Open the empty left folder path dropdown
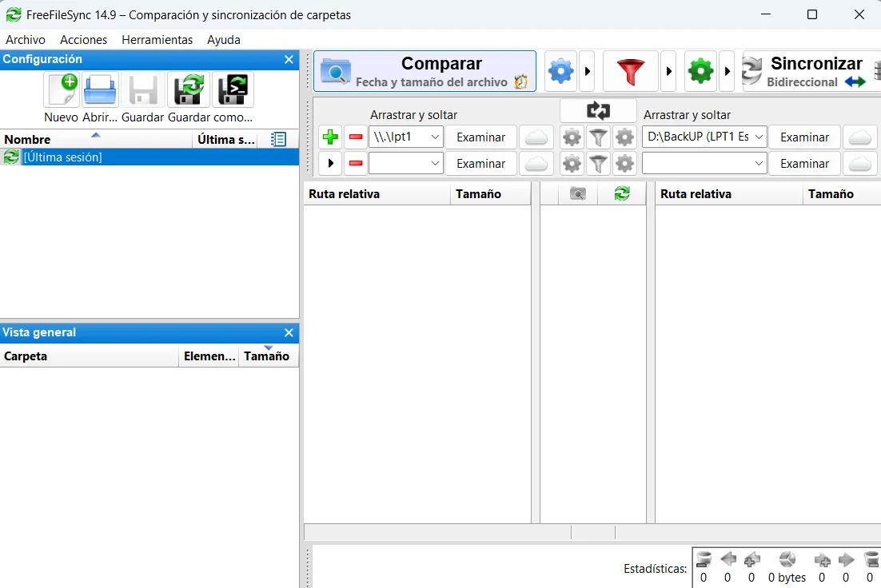 tap(435, 164)
